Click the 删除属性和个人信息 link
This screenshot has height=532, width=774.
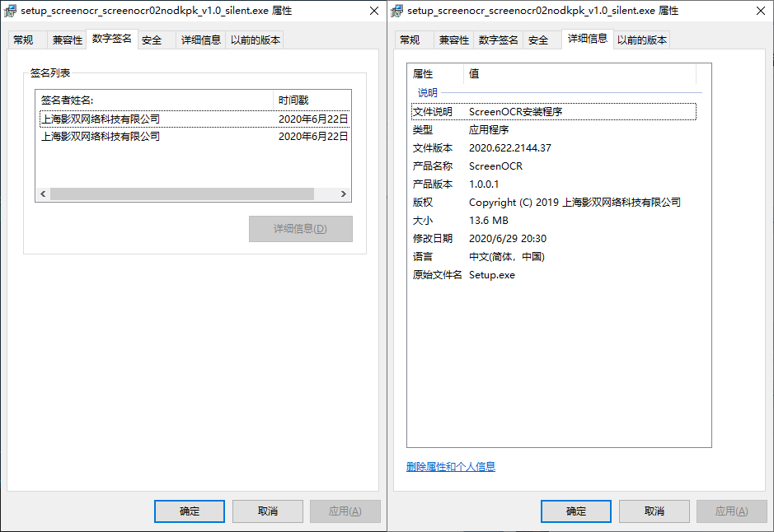click(x=449, y=466)
